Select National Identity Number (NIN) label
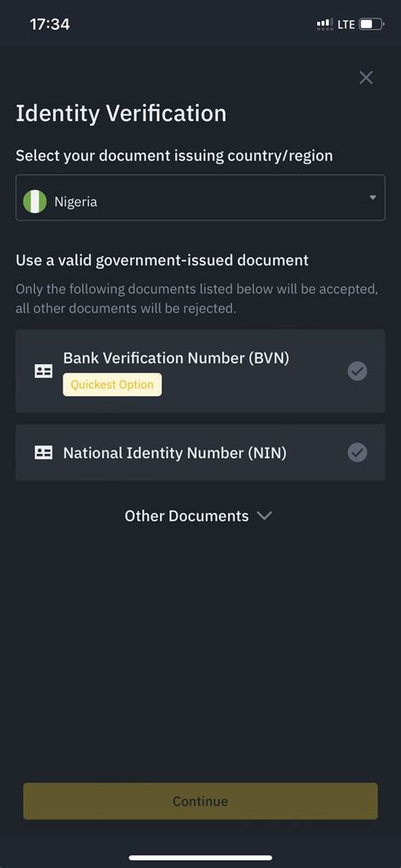This screenshot has height=868, width=401. point(175,453)
